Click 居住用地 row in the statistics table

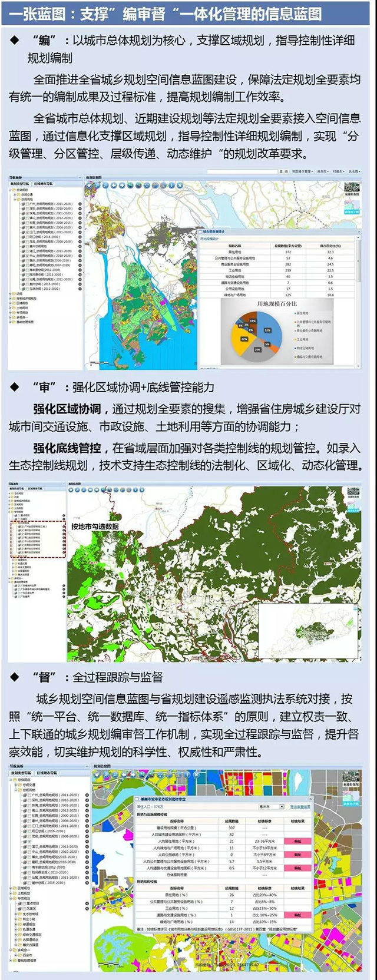277,251
